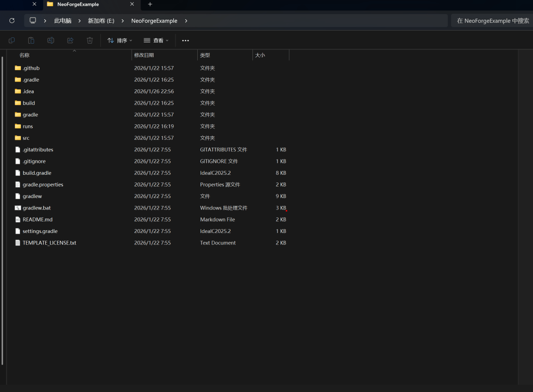
Task: Select the build.gradle file
Action: coord(36,173)
